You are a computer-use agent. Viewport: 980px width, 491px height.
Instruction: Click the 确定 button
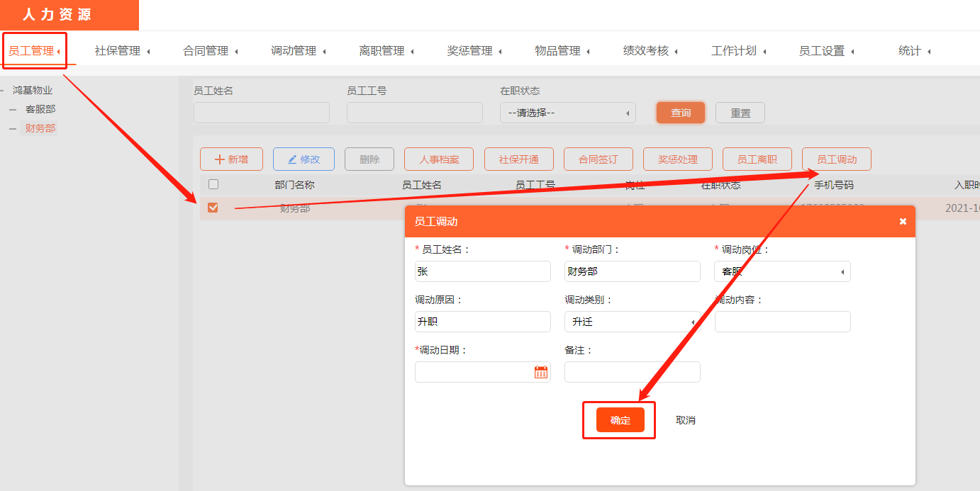(620, 420)
